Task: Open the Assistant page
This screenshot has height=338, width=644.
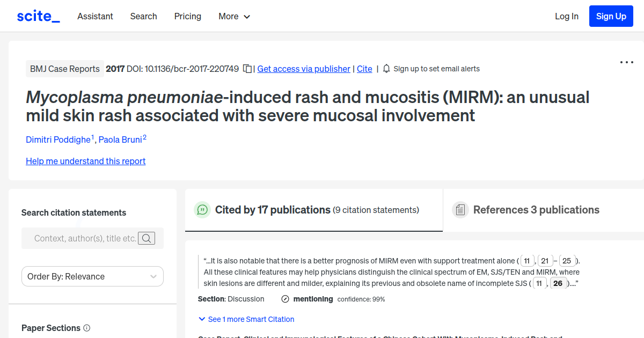Action: coord(95,16)
